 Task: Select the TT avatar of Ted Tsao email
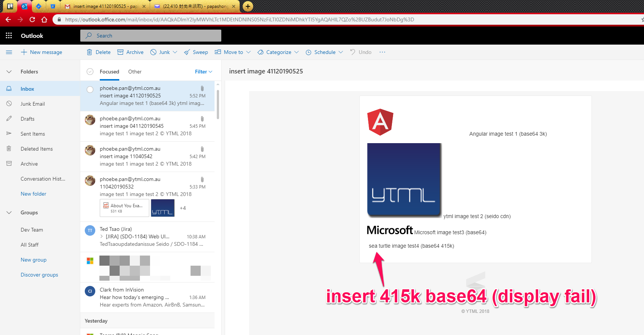(x=90, y=230)
